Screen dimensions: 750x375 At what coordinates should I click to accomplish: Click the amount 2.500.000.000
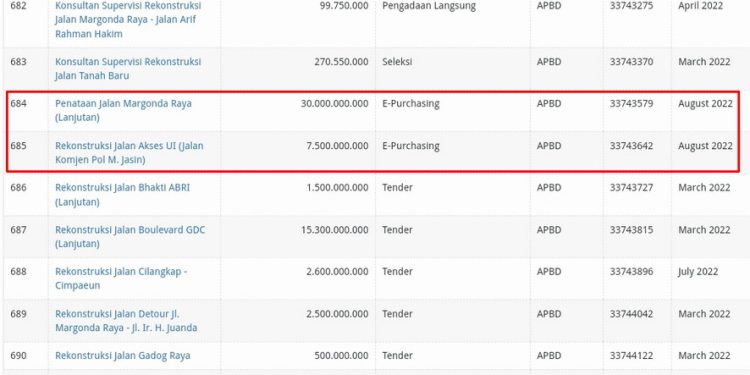(x=337, y=314)
